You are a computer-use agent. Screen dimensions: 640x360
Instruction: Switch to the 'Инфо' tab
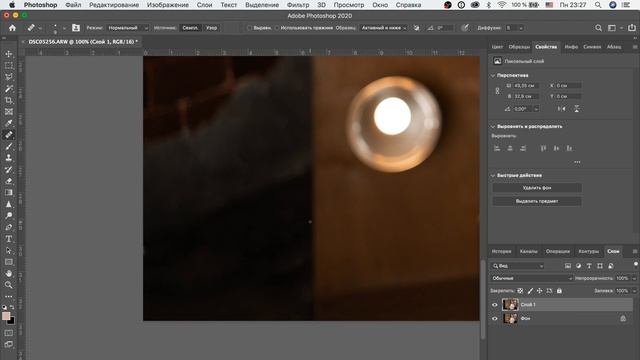pyautogui.click(x=571, y=47)
